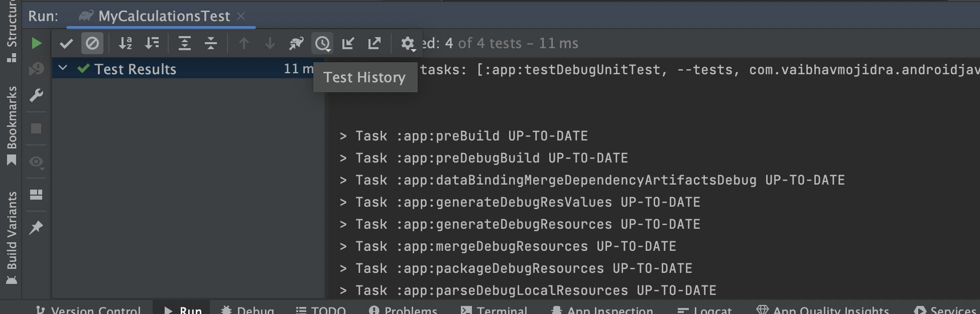Image resolution: width=980 pixels, height=314 pixels.
Task: Open Test History clock dropdown
Action: coord(323,44)
